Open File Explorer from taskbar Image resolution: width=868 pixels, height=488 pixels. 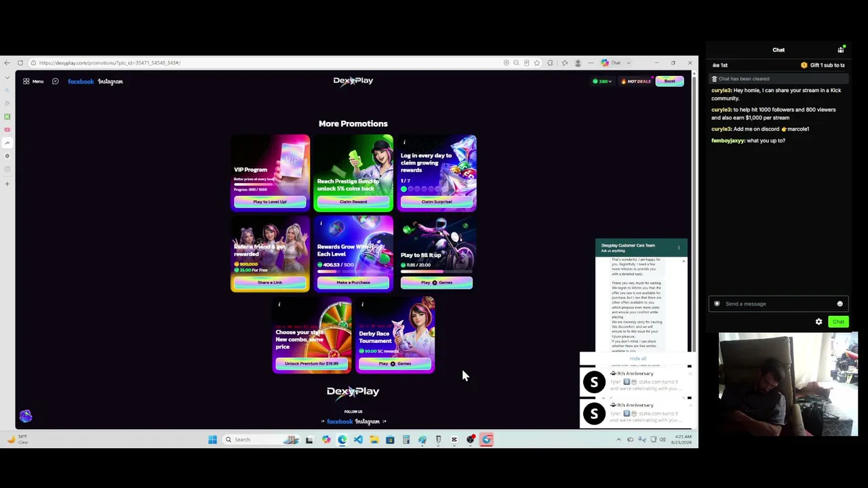[x=374, y=440]
